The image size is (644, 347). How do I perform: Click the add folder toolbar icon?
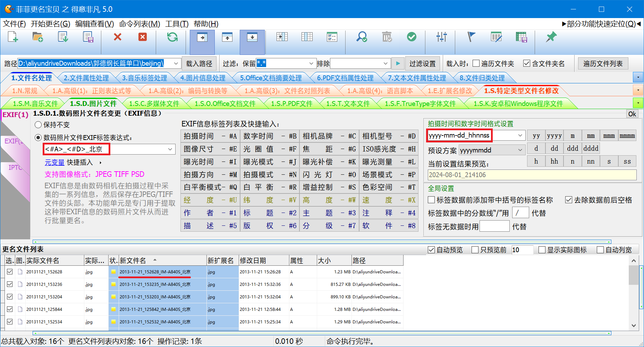pos(37,37)
